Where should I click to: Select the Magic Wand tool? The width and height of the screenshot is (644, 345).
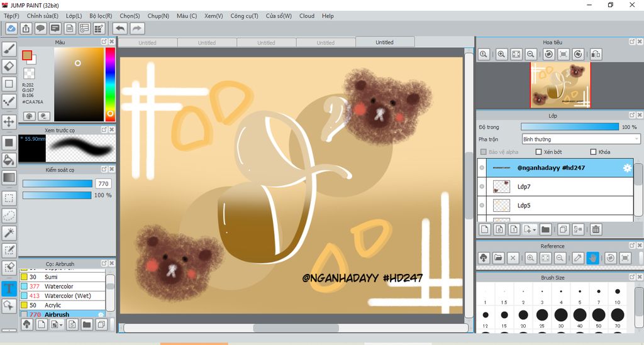tap(9, 233)
